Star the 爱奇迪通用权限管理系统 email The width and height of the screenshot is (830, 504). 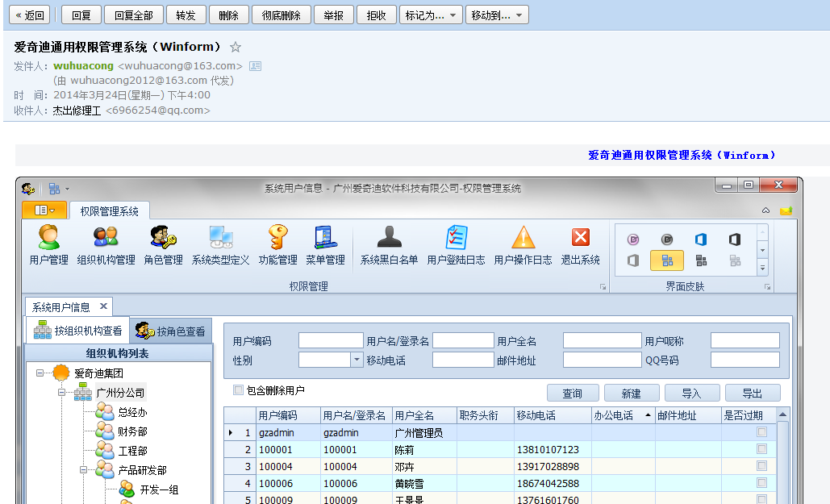pos(236,47)
